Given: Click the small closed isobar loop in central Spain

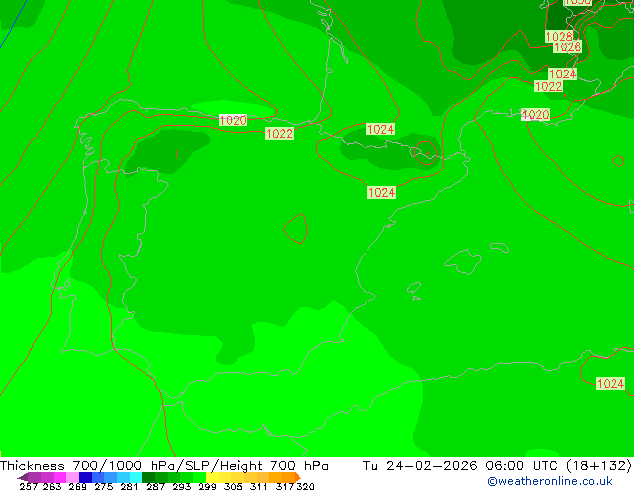Looking at the screenshot, I should point(296,229).
